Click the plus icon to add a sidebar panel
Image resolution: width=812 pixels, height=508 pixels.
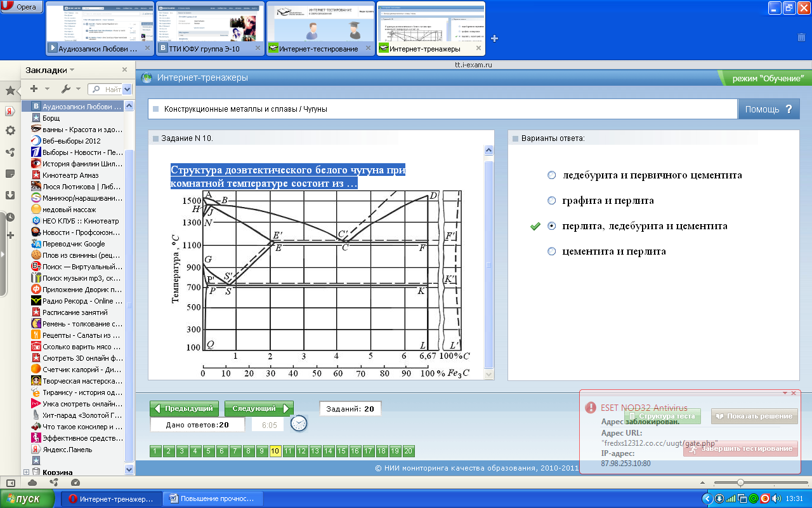click(x=10, y=235)
